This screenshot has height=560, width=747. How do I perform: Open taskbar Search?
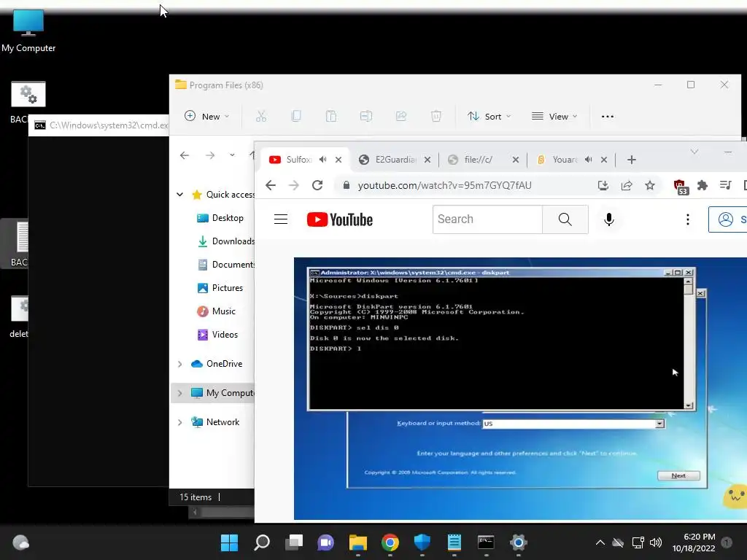[262, 542]
